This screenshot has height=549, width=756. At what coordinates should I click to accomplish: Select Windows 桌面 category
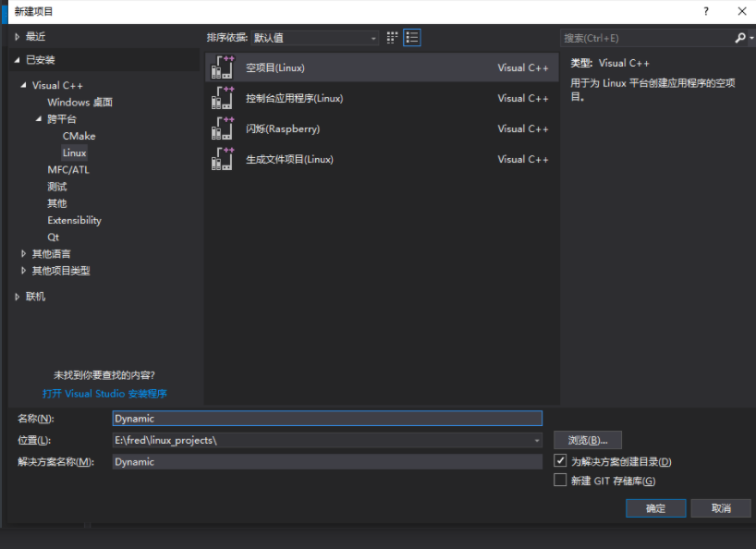[x=80, y=103]
